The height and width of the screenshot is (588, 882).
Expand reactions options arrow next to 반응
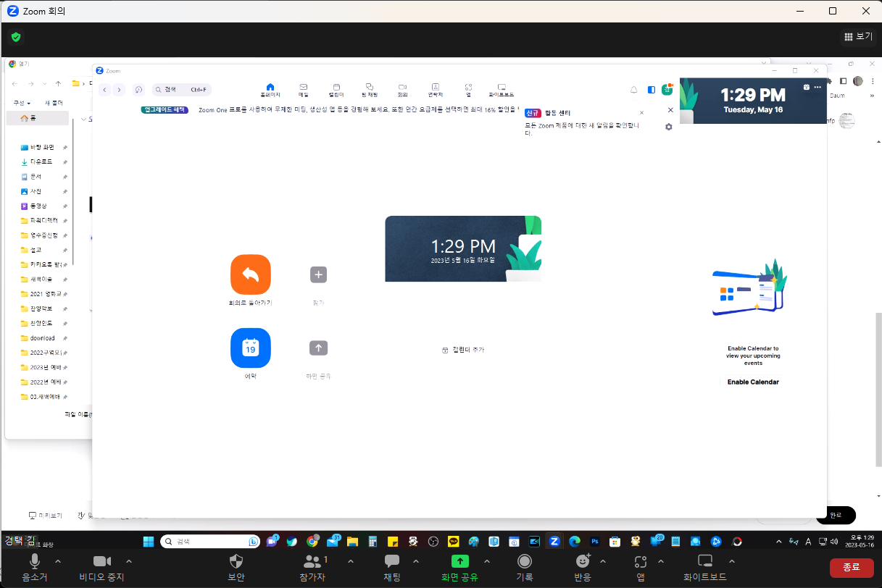(x=603, y=561)
